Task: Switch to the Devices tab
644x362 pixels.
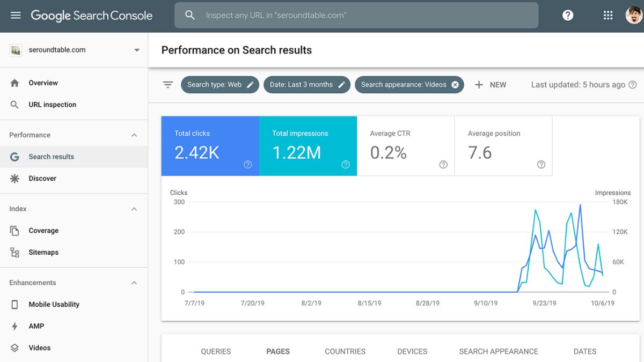Action: point(412,351)
